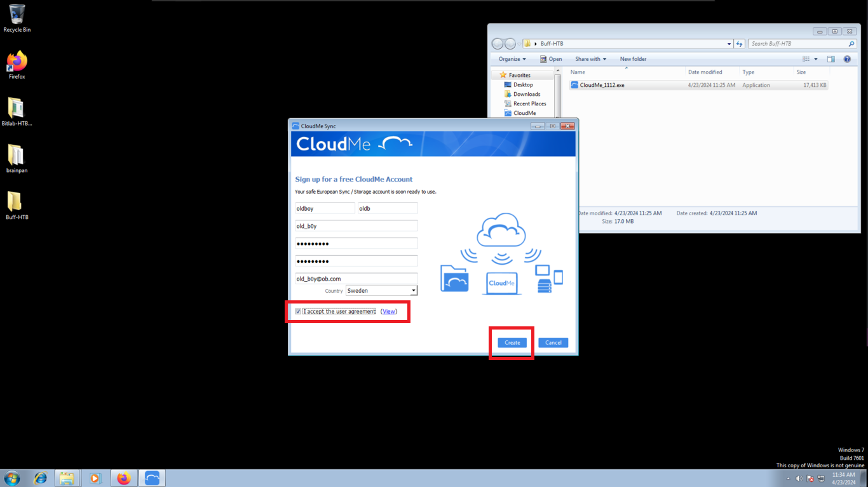
Task: Open Windows Media Player from taskbar
Action: tap(95, 478)
